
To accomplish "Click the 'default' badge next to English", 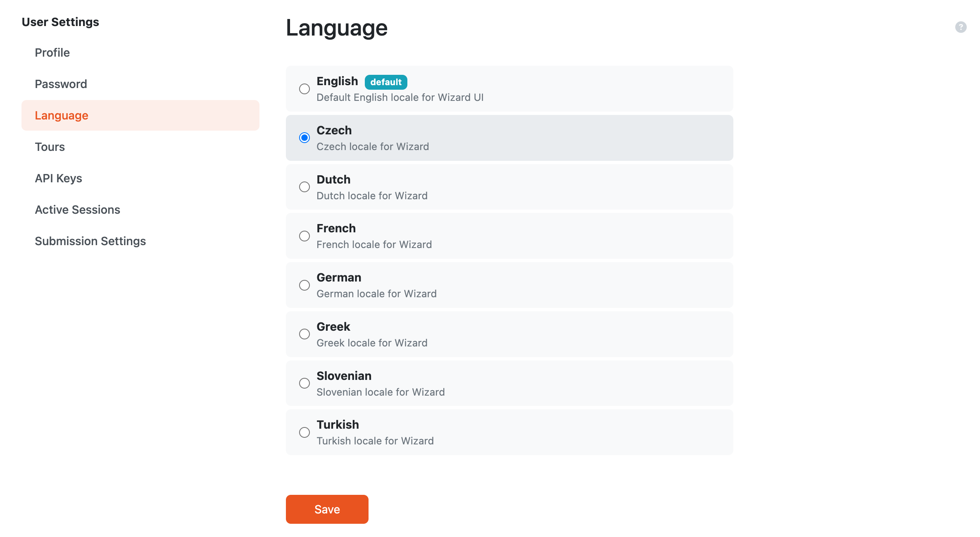I will point(386,82).
